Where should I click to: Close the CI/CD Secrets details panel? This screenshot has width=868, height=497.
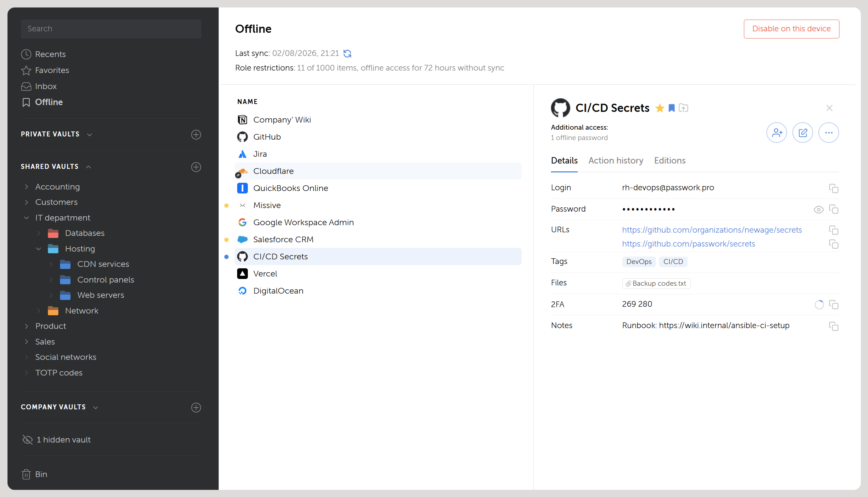[x=829, y=108]
